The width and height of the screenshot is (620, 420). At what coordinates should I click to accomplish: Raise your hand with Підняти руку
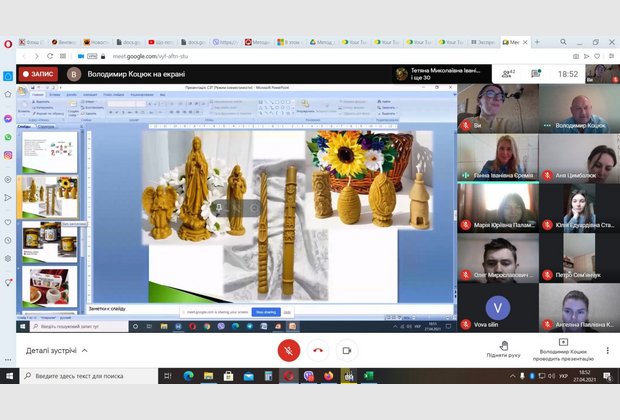pos(503,349)
